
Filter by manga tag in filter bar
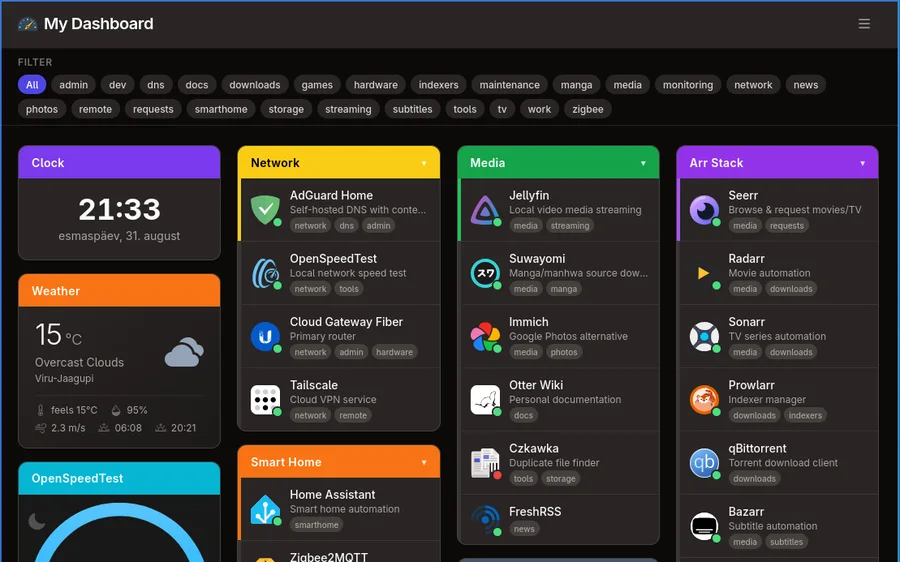[576, 85]
